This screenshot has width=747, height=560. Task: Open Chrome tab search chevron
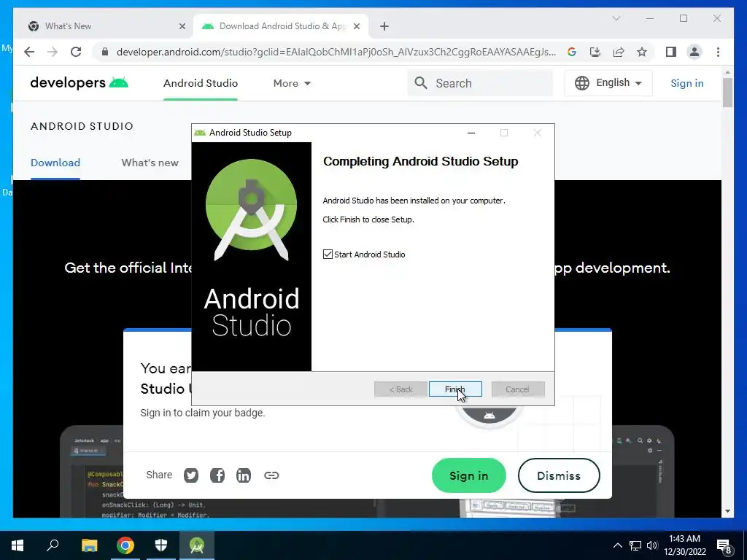(x=616, y=18)
